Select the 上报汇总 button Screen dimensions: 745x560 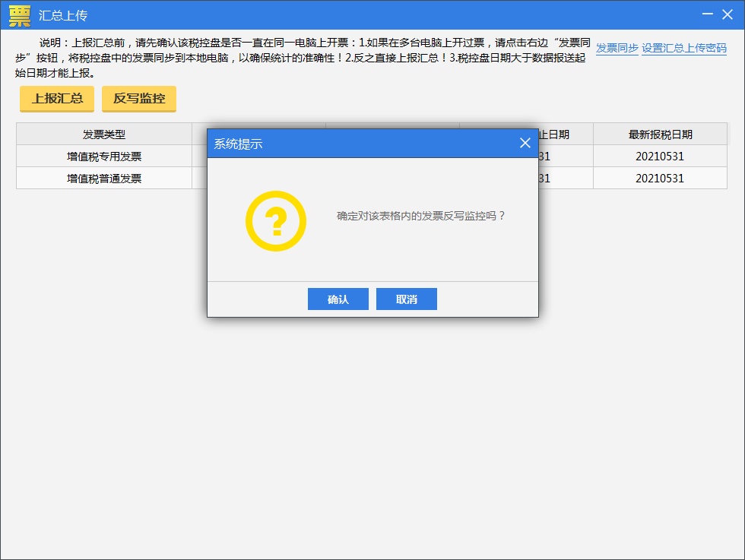click(x=56, y=99)
